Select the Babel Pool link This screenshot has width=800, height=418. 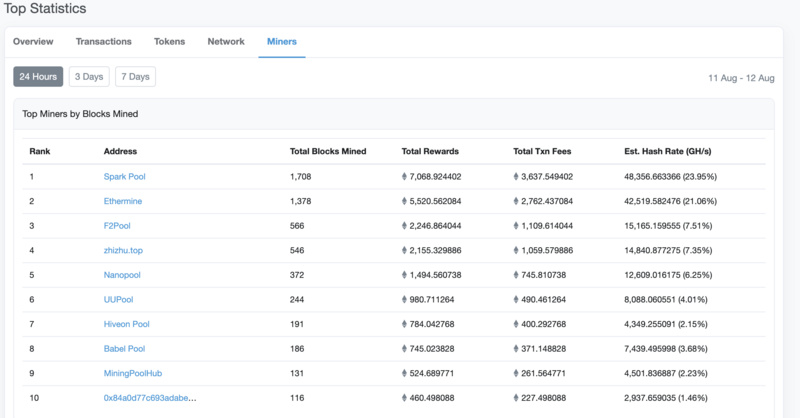pos(125,348)
